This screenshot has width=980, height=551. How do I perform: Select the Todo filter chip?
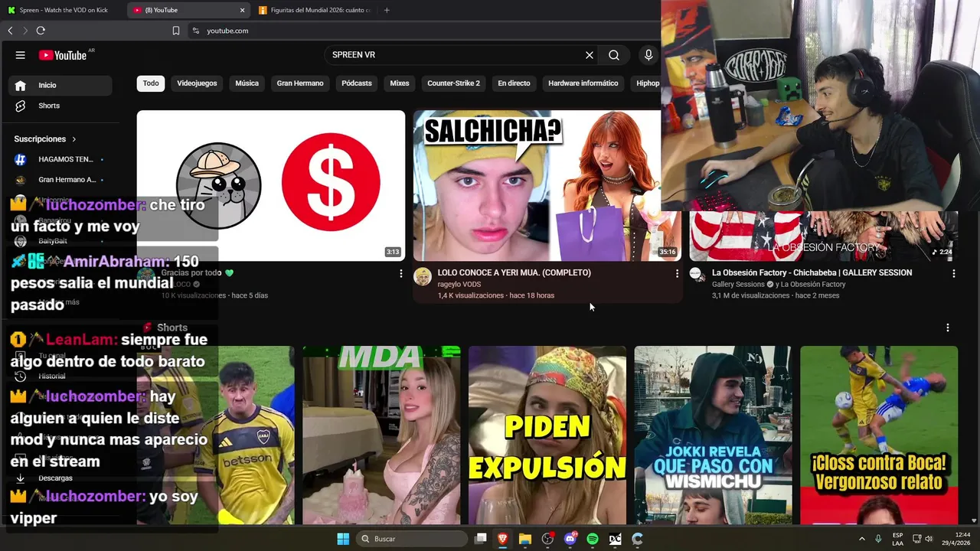[x=151, y=83]
